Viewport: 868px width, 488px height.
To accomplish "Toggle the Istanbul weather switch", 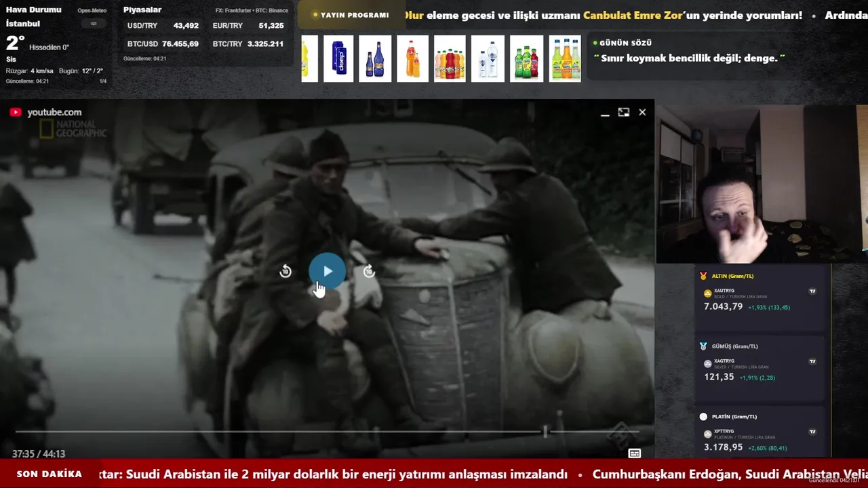I will 94,24.
